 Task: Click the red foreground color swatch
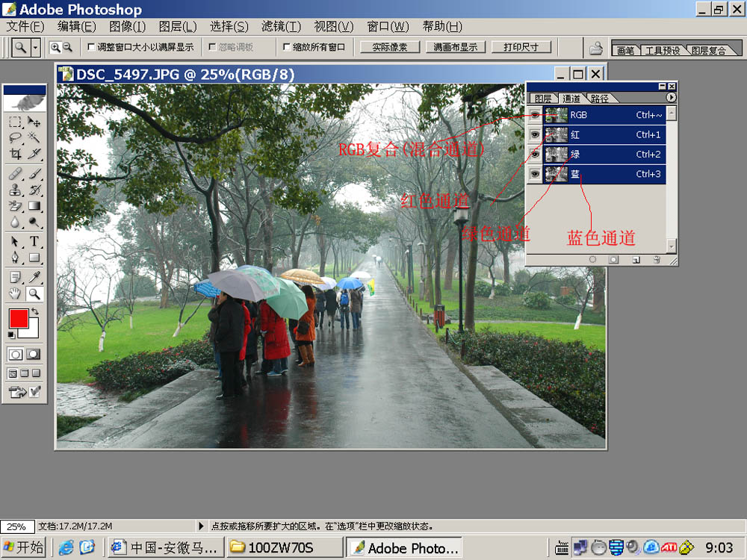tap(19, 319)
